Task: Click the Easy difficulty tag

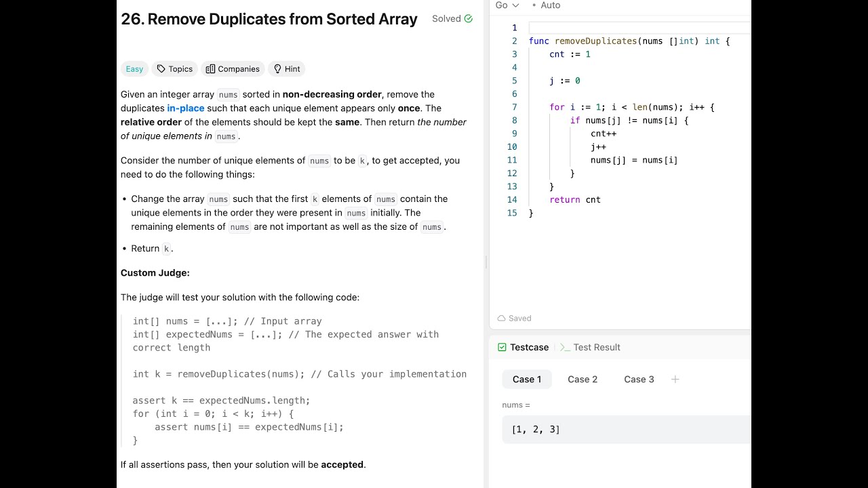Action: pyautogui.click(x=134, y=69)
